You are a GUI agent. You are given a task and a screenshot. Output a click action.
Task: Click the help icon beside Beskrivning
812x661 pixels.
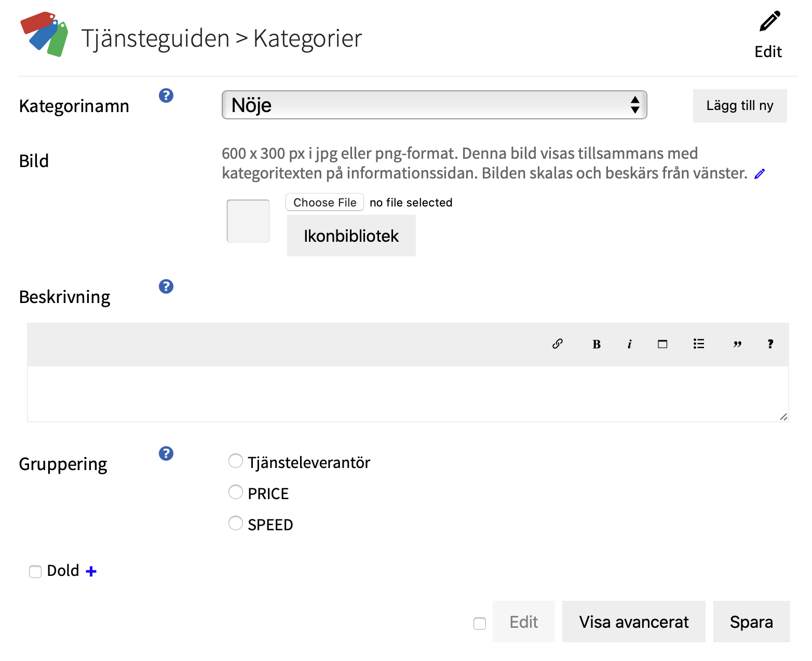(x=166, y=286)
